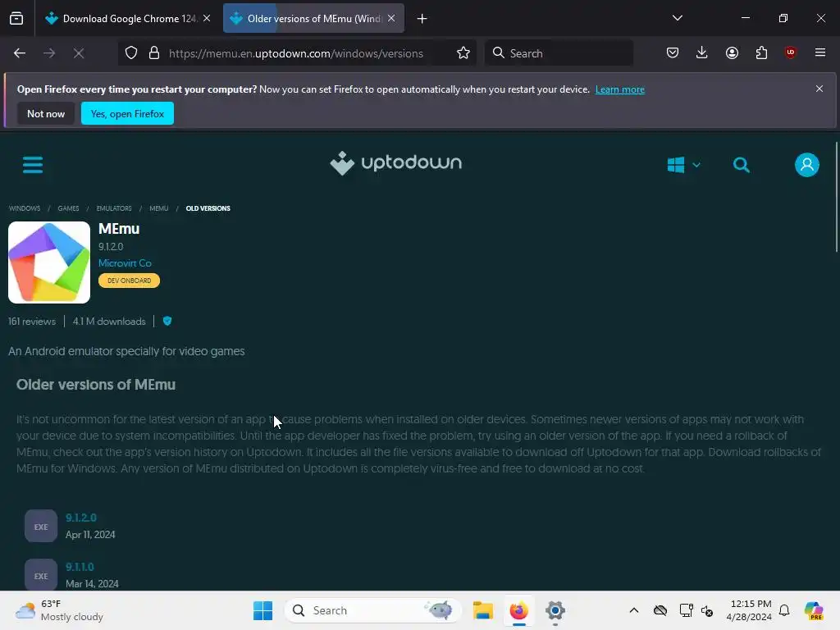Follow the Learn more link
The image size is (840, 630).
(620, 89)
